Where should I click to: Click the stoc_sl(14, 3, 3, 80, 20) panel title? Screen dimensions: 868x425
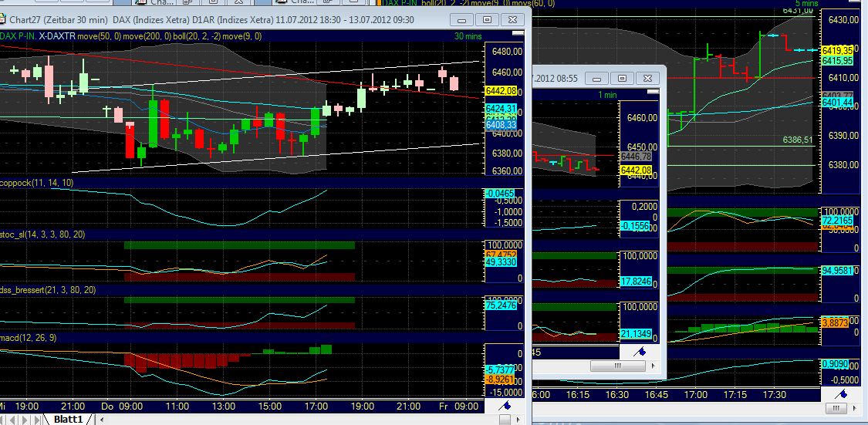(43, 234)
